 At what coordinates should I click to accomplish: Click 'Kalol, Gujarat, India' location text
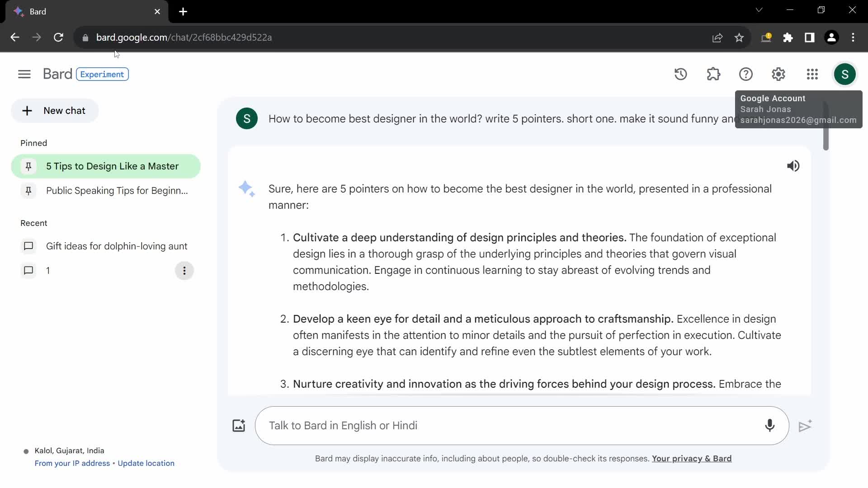tap(70, 451)
